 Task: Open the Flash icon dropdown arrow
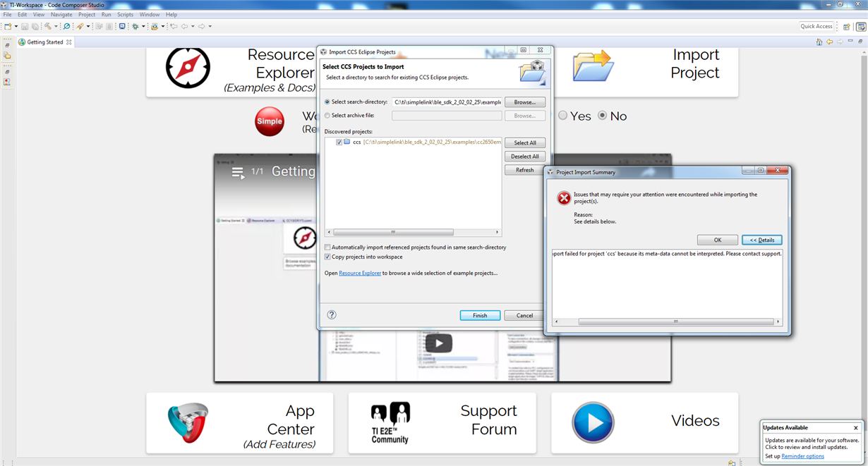point(163,27)
